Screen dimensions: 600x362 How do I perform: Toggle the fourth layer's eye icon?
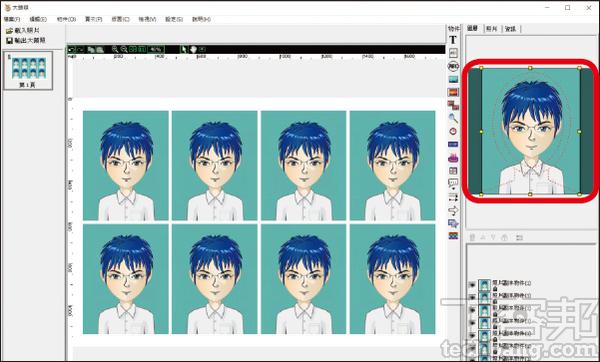472,323
